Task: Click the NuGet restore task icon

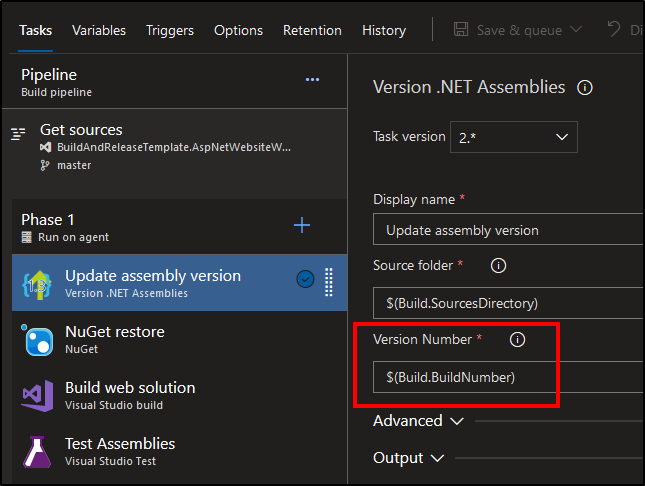Action: (x=37, y=340)
